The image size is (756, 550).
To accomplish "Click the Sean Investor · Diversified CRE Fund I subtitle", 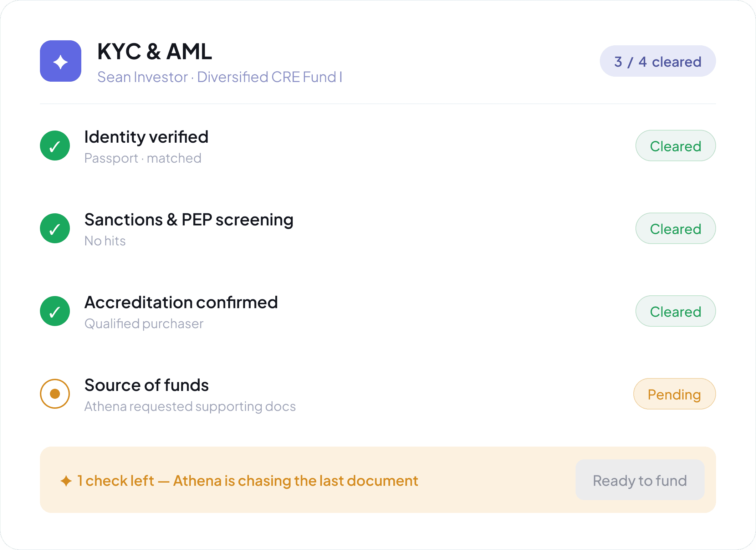I will [x=220, y=77].
